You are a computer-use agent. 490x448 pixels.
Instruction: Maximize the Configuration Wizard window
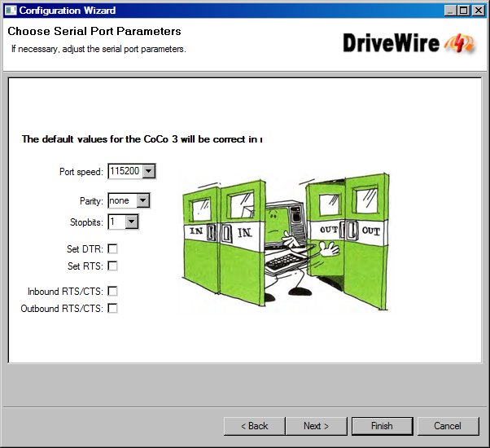pos(465,11)
